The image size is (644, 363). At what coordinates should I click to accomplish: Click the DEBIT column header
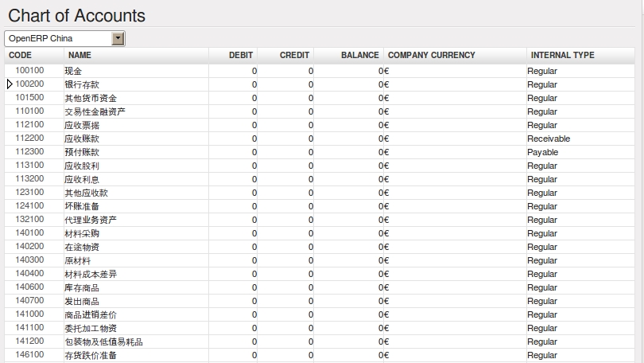(241, 55)
